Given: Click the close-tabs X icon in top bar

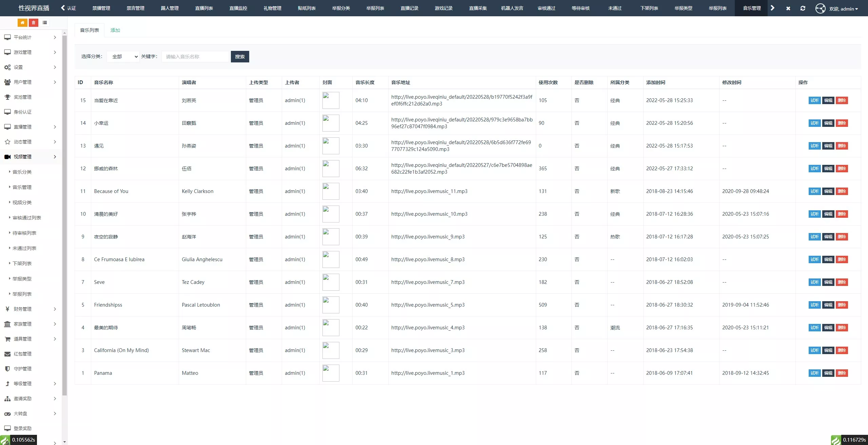Looking at the screenshot, I should pyautogui.click(x=788, y=8).
